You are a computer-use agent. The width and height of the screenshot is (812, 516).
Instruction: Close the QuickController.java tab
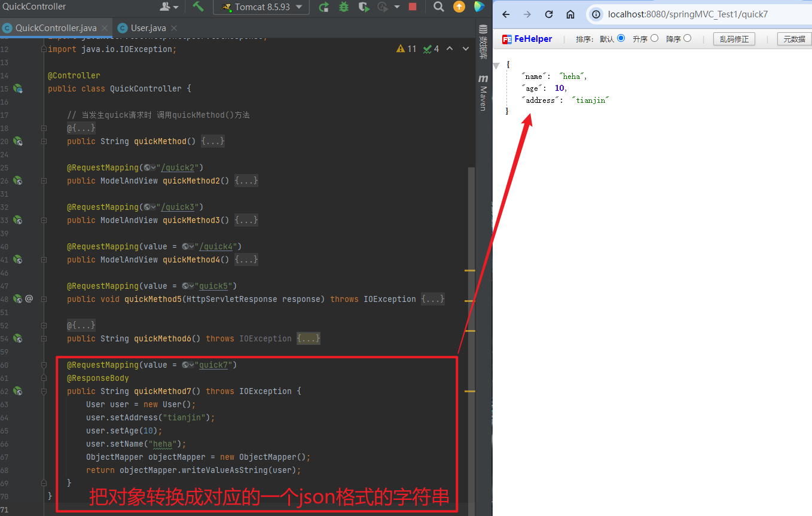click(105, 28)
